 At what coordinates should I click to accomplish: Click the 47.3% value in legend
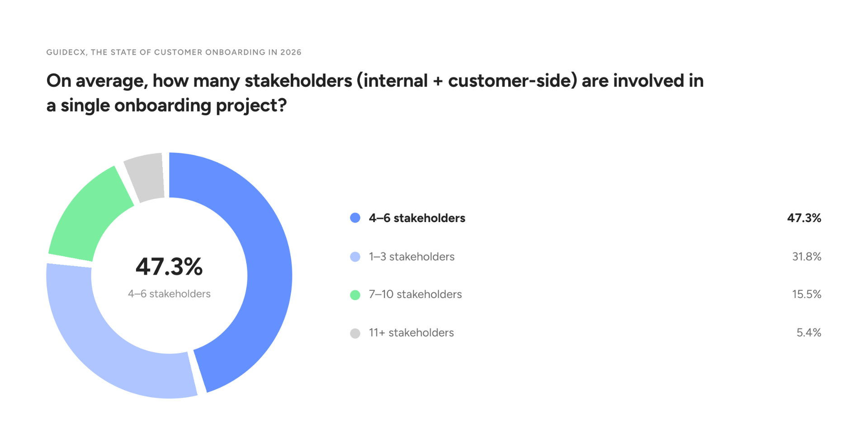pos(804,218)
